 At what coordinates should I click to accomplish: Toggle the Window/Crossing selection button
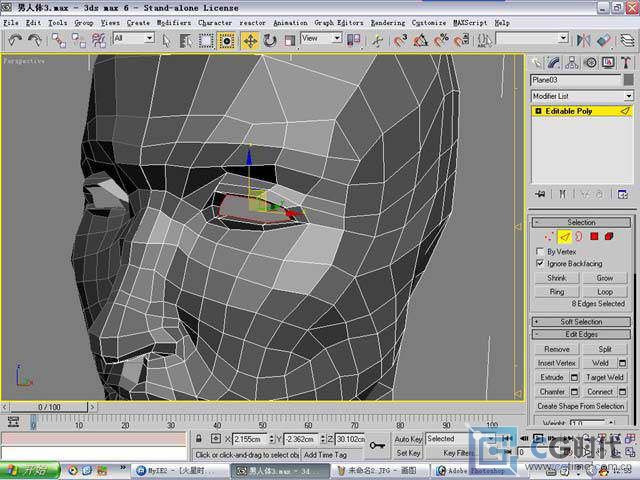pos(226,40)
